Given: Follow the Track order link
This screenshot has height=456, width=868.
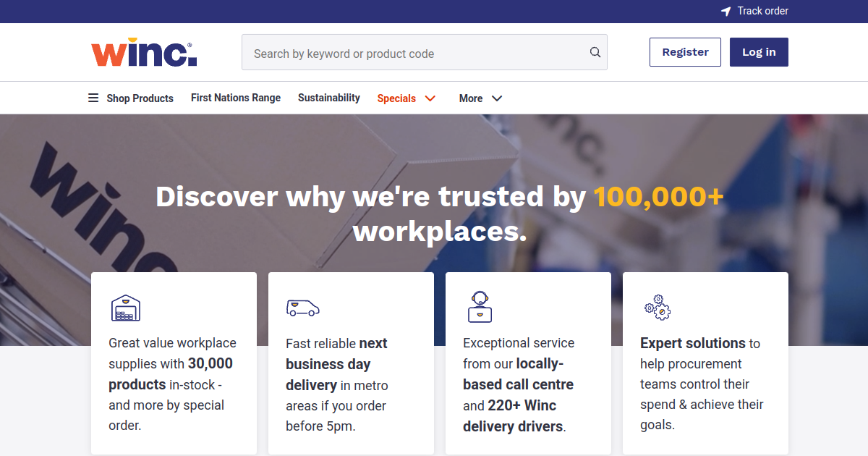Looking at the screenshot, I should pyautogui.click(x=762, y=12).
